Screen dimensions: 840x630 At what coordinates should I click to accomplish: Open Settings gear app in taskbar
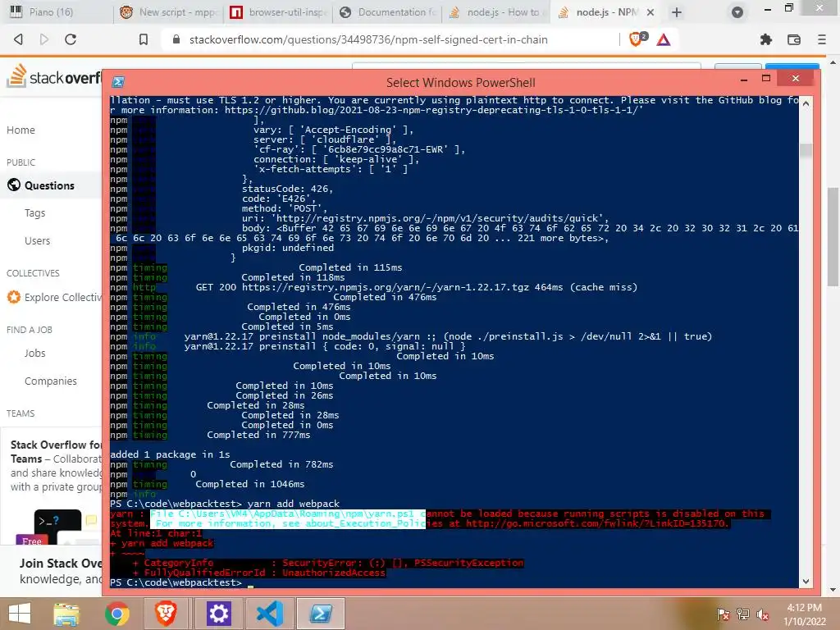218,614
